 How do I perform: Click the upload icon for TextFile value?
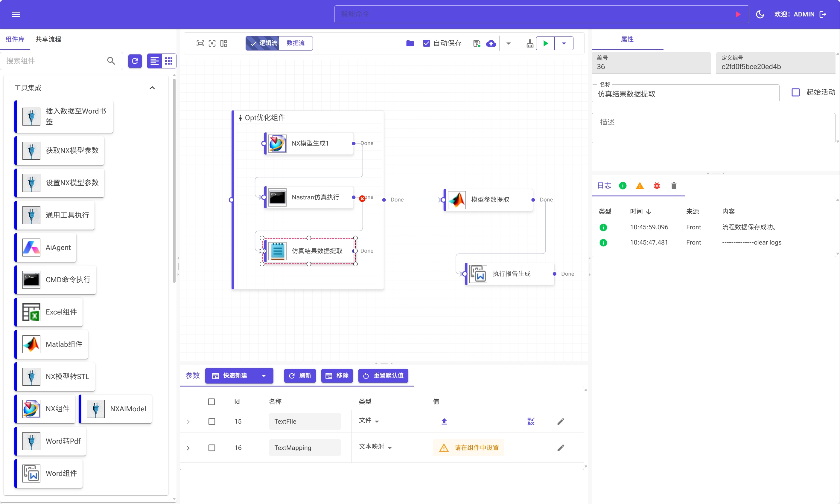click(444, 421)
